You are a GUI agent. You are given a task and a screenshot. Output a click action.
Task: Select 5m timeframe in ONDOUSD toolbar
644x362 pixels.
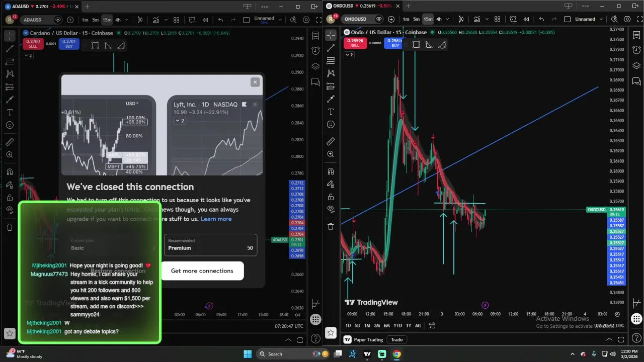pyautogui.click(x=416, y=19)
